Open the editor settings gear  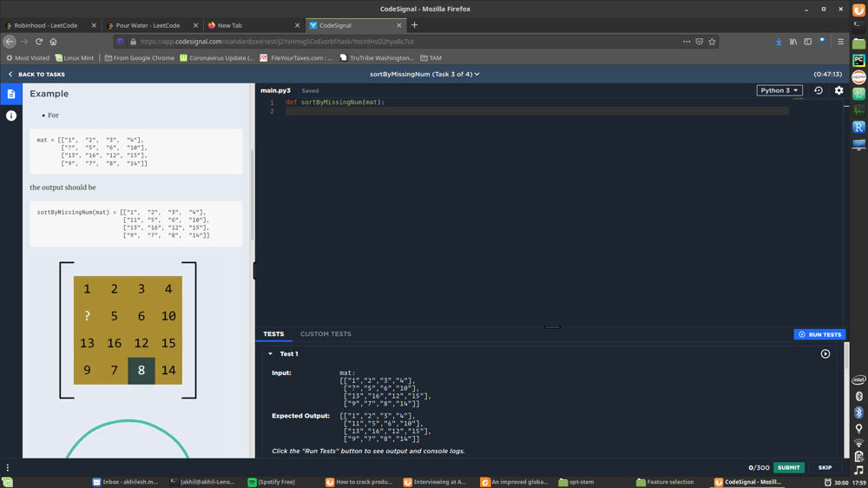click(838, 90)
